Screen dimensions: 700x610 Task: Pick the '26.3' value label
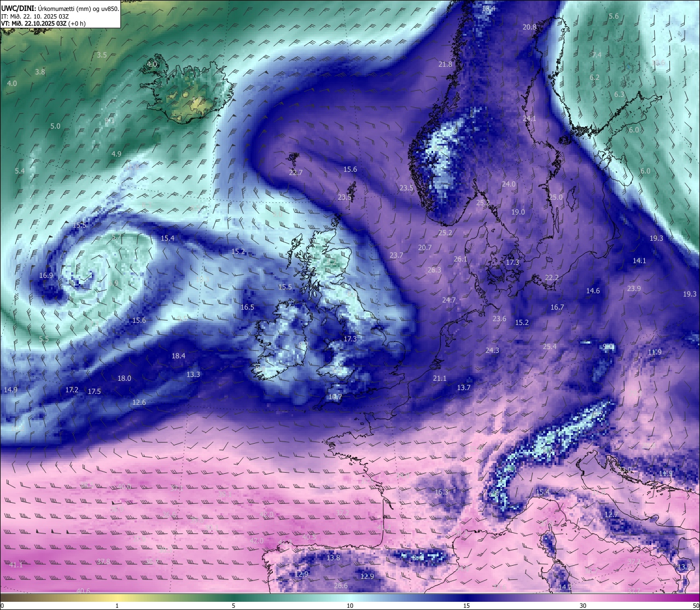click(434, 270)
